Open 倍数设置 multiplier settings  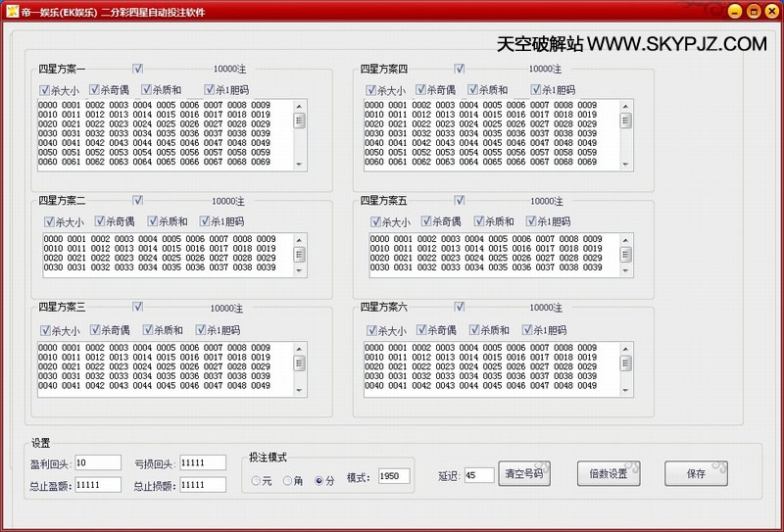point(608,474)
